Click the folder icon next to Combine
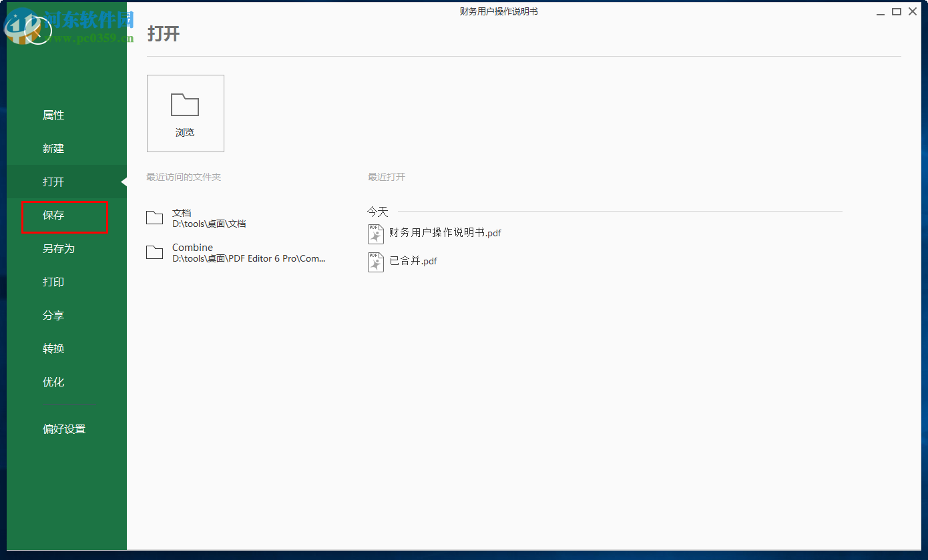Image resolution: width=928 pixels, height=560 pixels. [154, 252]
